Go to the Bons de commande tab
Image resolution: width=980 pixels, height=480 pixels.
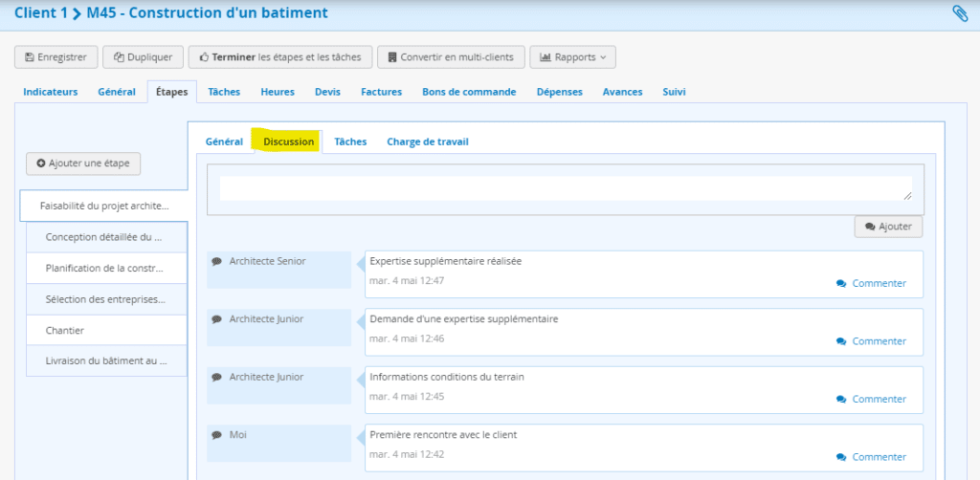click(469, 92)
